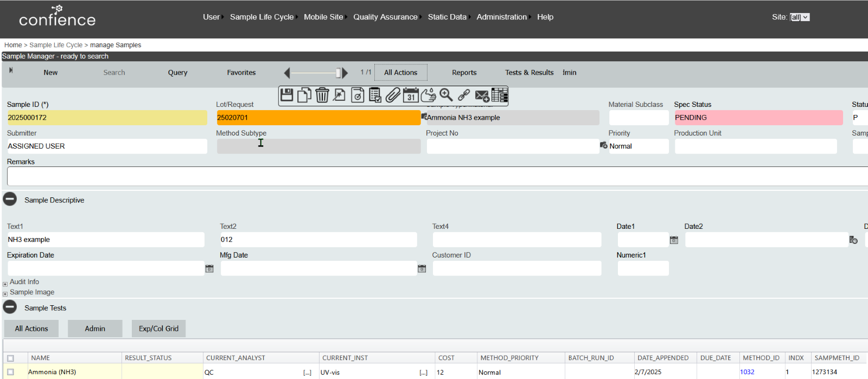Screen dimensions: 868x379
Task: Click the yellow Sample ID field
Action: 107,118
